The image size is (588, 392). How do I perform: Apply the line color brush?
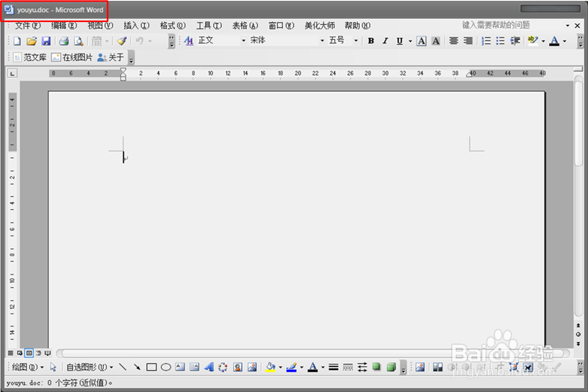pyautogui.click(x=291, y=367)
